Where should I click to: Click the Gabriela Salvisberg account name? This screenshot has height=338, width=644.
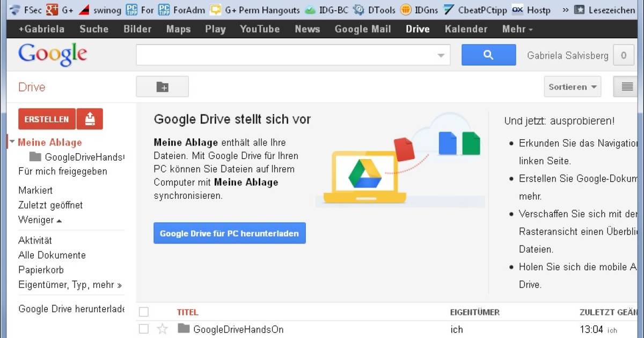tap(568, 55)
